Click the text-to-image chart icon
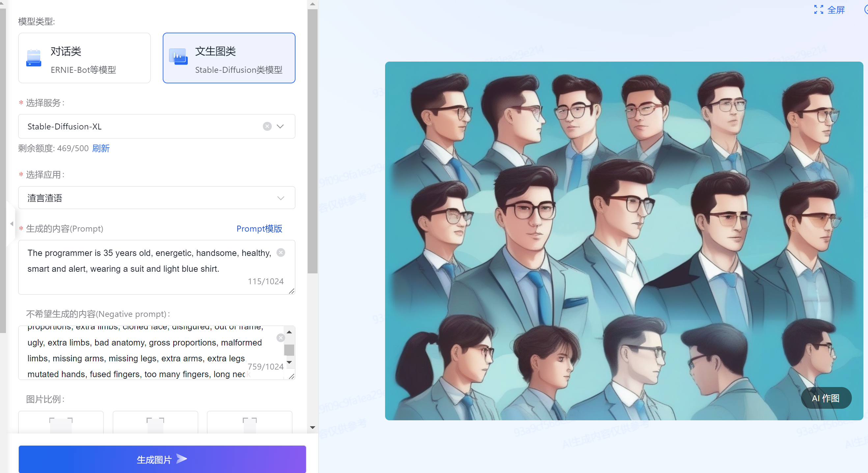868x473 pixels. [178, 57]
